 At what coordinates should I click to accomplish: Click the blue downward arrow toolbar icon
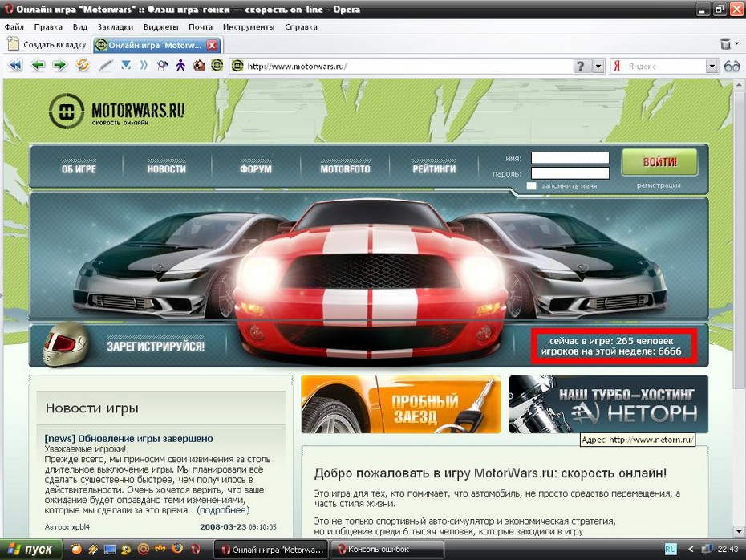(x=126, y=65)
